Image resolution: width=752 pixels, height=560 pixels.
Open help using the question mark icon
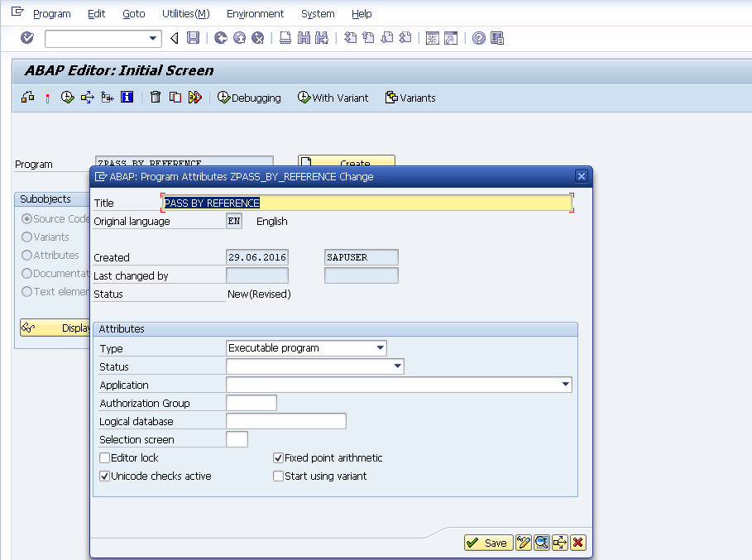[x=477, y=38]
